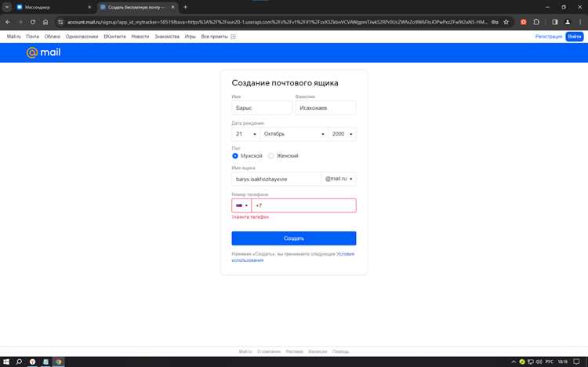Focus the mailbox name field
The width and height of the screenshot is (588, 367).
click(x=277, y=179)
